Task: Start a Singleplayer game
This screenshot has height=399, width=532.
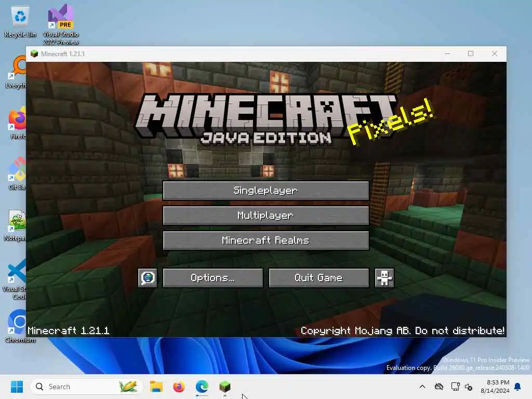Action: [x=265, y=190]
